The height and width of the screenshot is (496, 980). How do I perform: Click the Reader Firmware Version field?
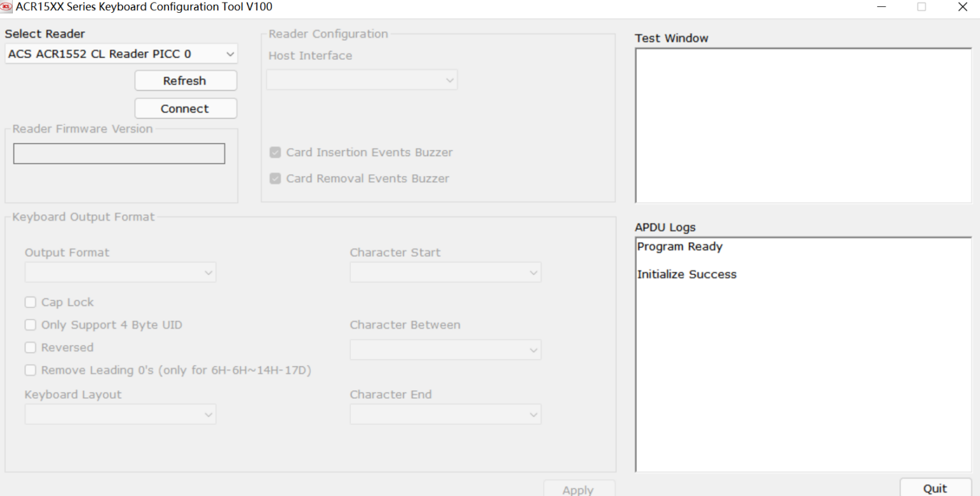[119, 153]
